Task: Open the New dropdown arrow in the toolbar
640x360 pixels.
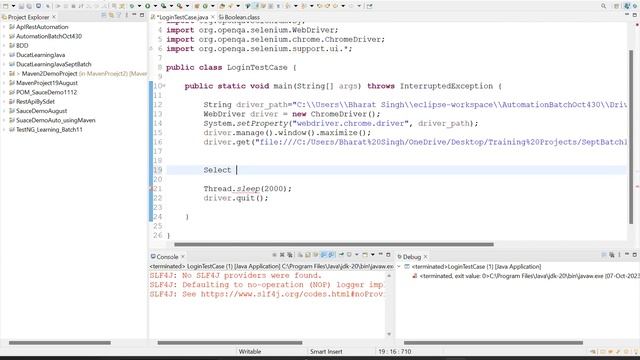Action: 13,6
